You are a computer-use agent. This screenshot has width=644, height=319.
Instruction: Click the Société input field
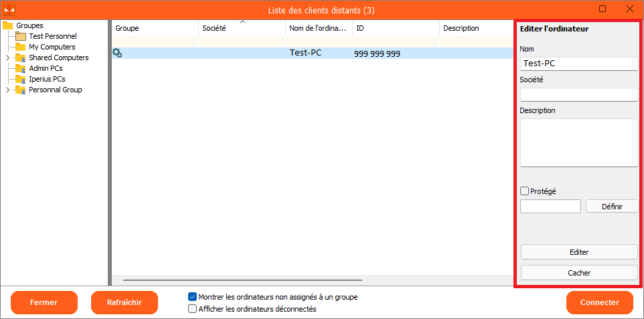pos(579,94)
